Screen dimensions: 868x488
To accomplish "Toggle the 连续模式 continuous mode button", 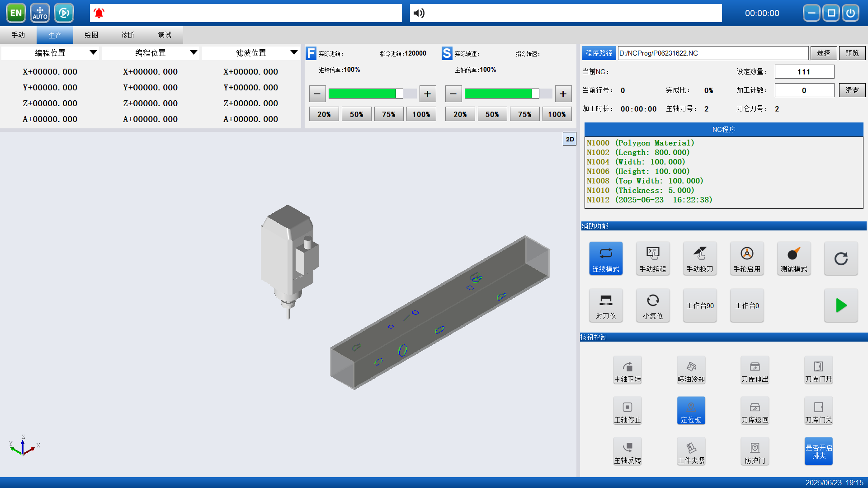I will (605, 258).
